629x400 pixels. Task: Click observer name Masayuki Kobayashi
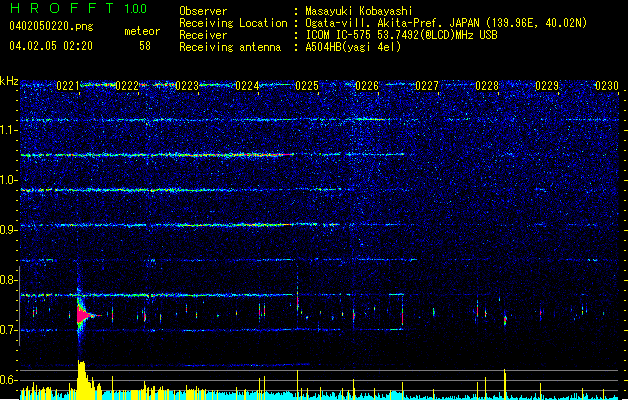click(359, 11)
